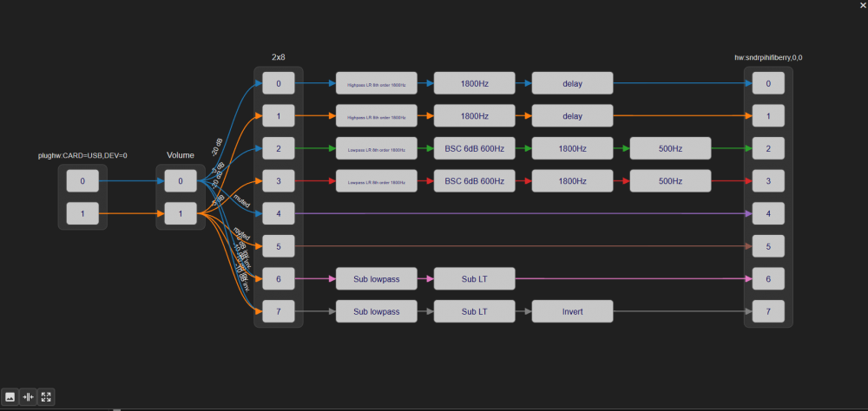This screenshot has height=411, width=868.
Task: Select the 500Hz filter in channel 3 row
Action: [x=670, y=181]
